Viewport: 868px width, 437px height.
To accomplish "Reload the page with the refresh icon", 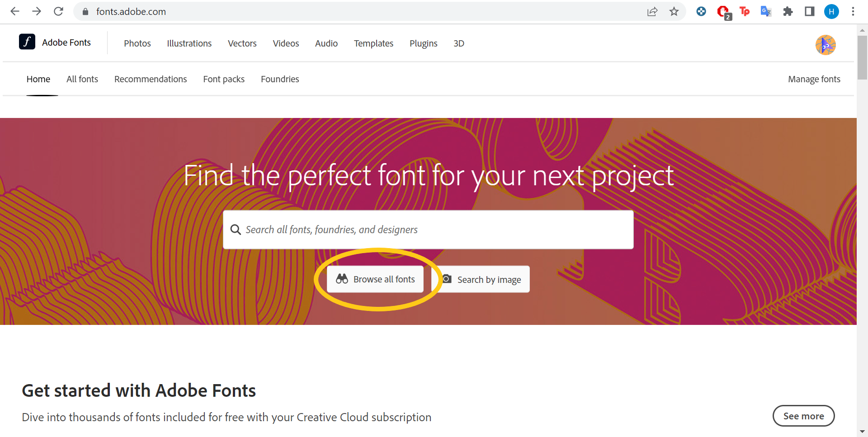I will (x=58, y=11).
